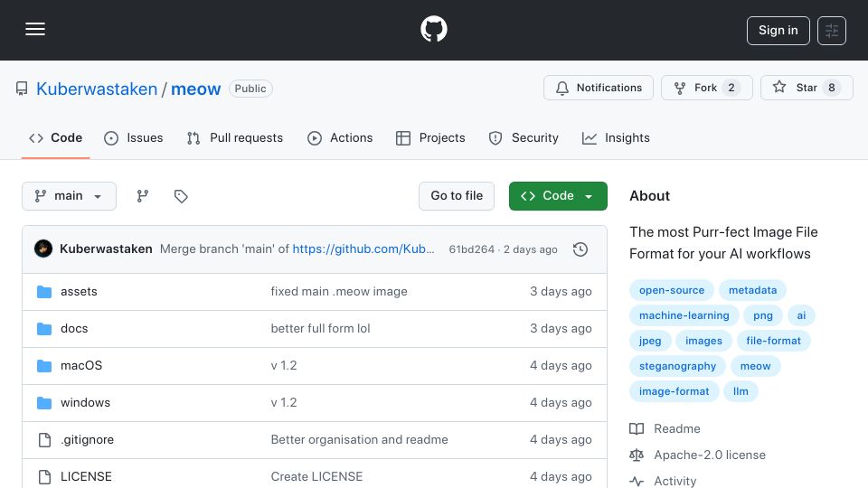Open the macOS folder
The height and width of the screenshot is (488, 868).
(x=81, y=366)
